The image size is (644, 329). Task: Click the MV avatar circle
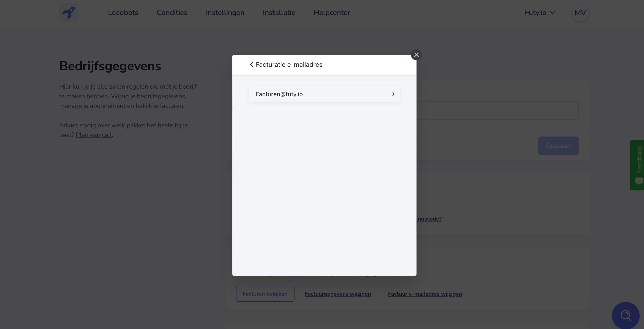[580, 12]
